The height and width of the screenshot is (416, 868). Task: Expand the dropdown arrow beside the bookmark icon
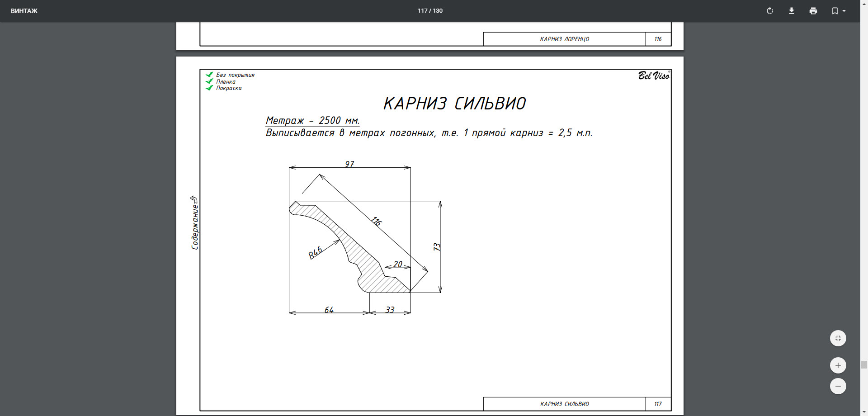pos(844,11)
